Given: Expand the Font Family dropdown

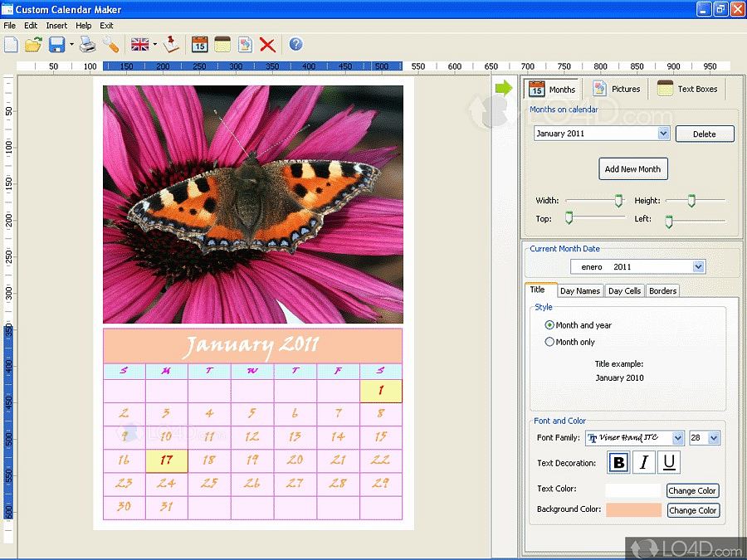Looking at the screenshot, I should (x=678, y=438).
